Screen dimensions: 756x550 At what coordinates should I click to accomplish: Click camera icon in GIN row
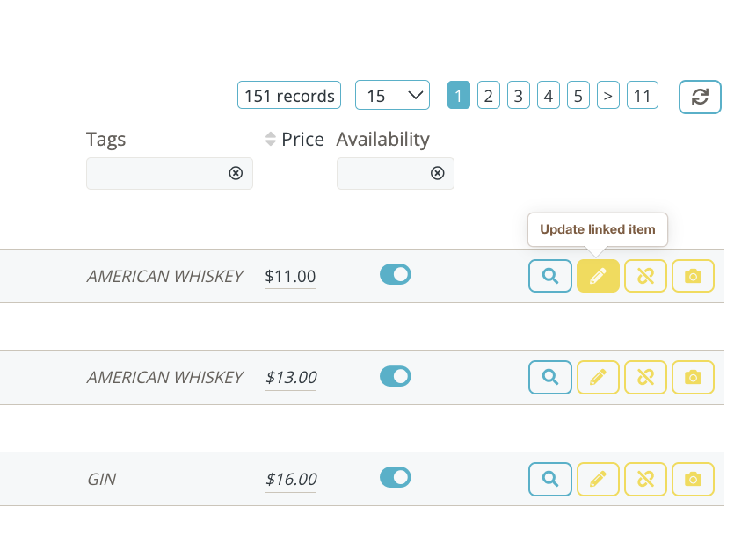coord(693,479)
